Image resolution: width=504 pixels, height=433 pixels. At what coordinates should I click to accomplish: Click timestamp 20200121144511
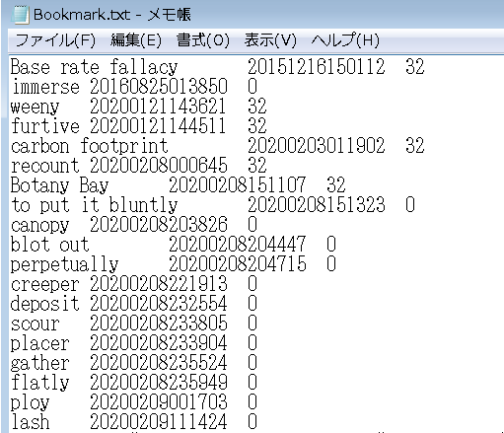[158, 126]
